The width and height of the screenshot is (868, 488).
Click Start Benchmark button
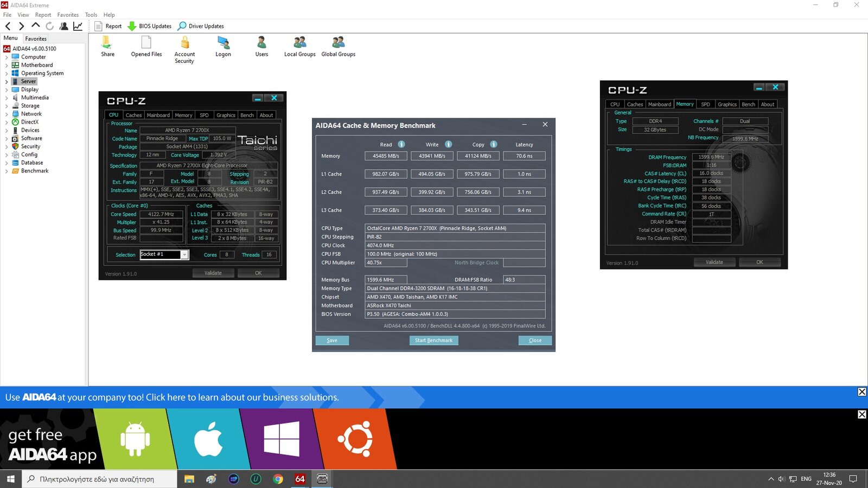point(433,341)
